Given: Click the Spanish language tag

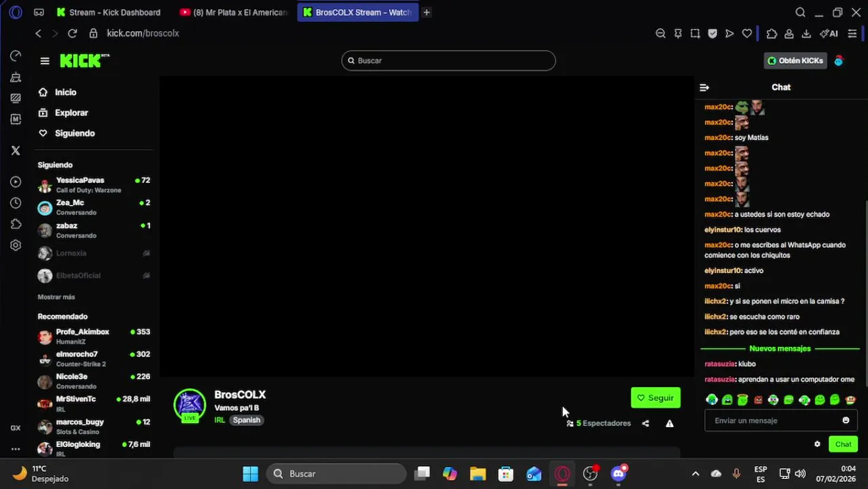Looking at the screenshot, I should click(x=247, y=420).
